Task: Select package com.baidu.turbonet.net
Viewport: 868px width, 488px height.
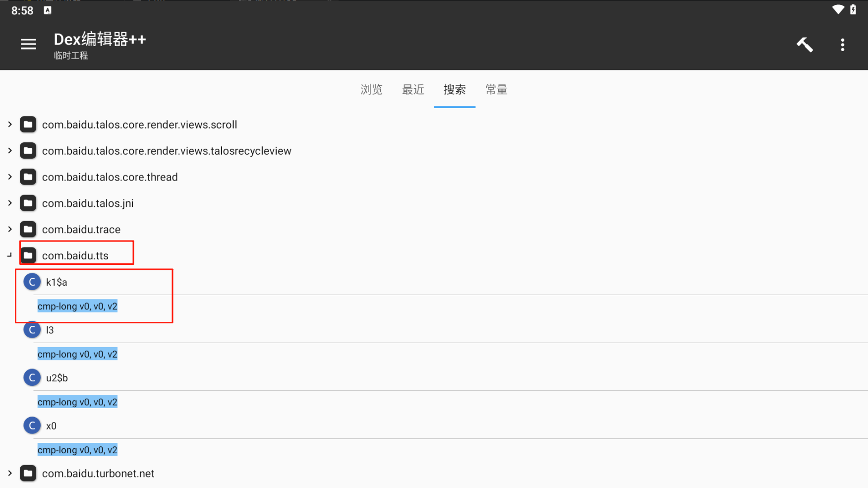Action: [98, 473]
